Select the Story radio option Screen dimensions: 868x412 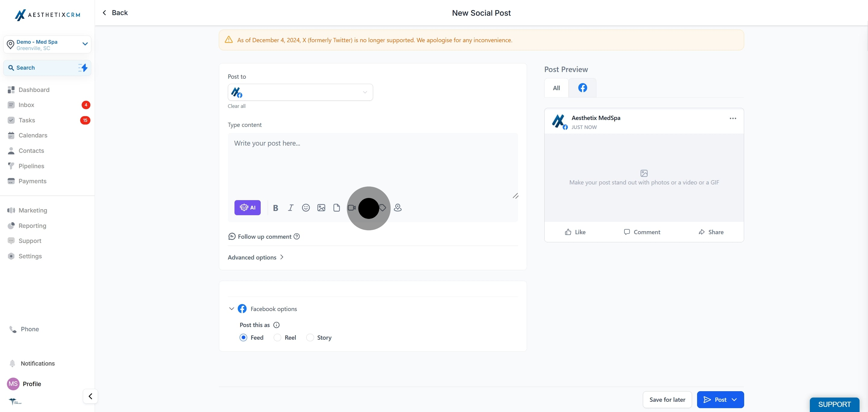310,338
